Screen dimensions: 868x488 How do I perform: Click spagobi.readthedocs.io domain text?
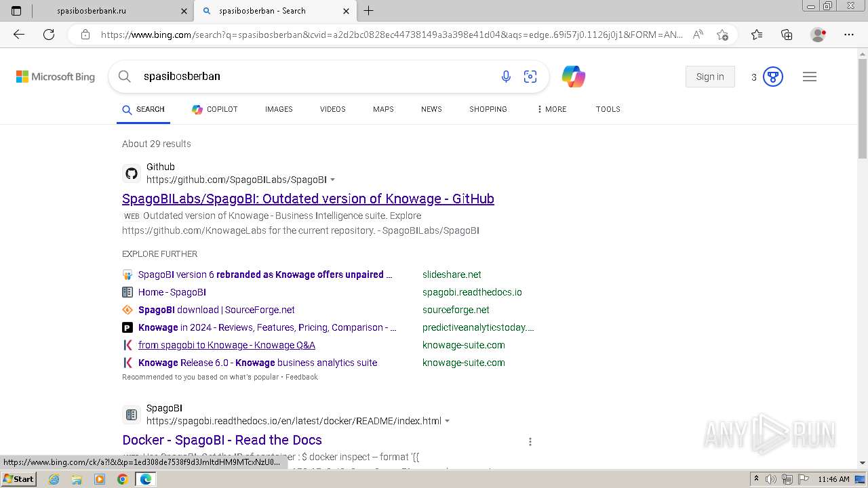pyautogui.click(x=472, y=292)
